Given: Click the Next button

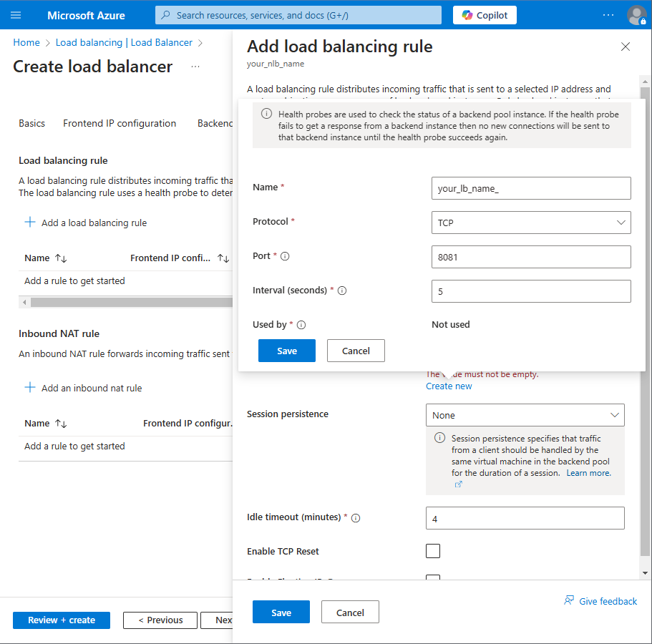Looking at the screenshot, I should (217, 620).
